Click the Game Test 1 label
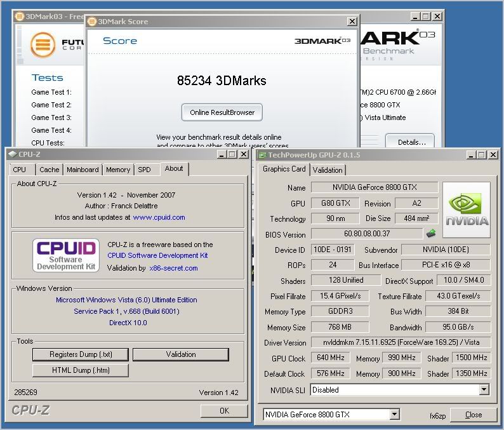The width and height of the screenshot is (504, 430). click(x=51, y=92)
